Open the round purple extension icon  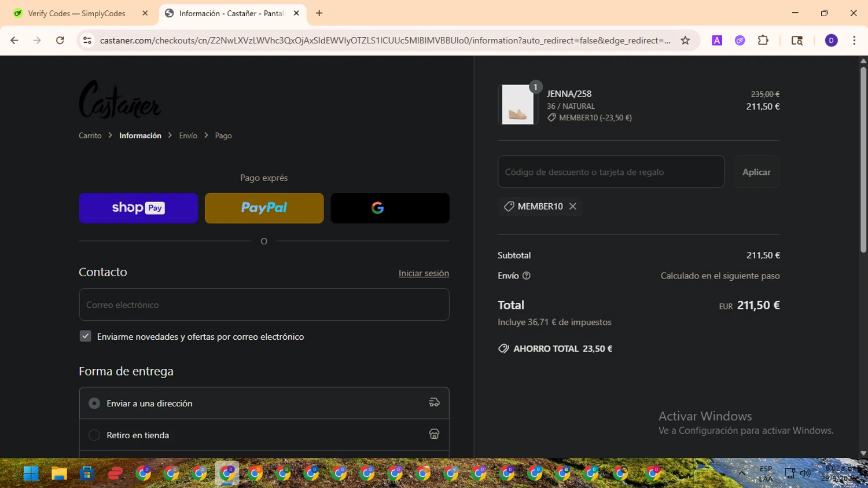coord(740,41)
